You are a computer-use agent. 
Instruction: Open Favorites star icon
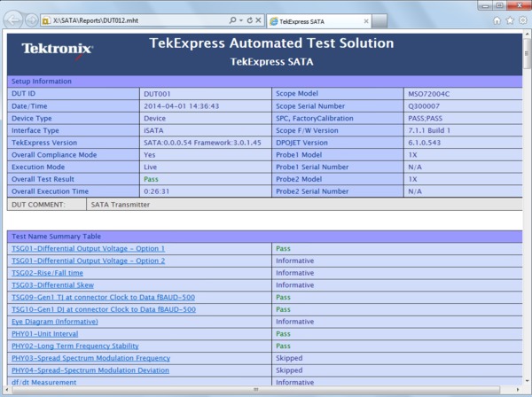click(x=509, y=19)
